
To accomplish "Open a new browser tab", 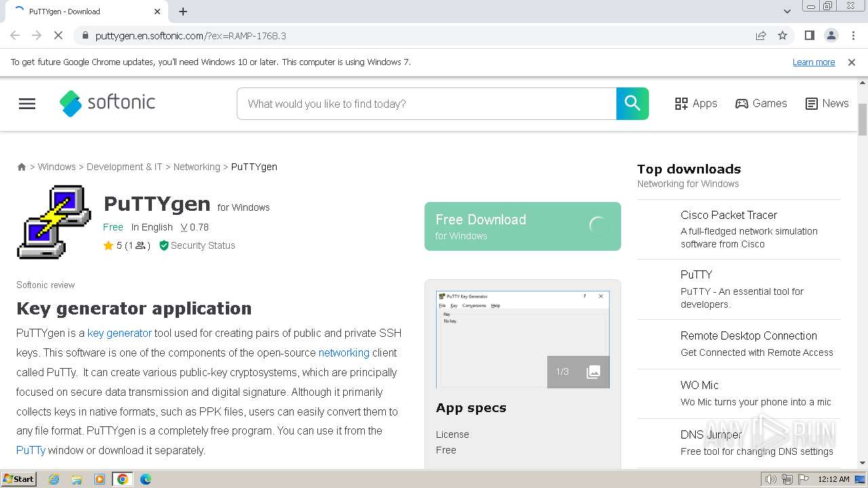I will click(x=183, y=12).
